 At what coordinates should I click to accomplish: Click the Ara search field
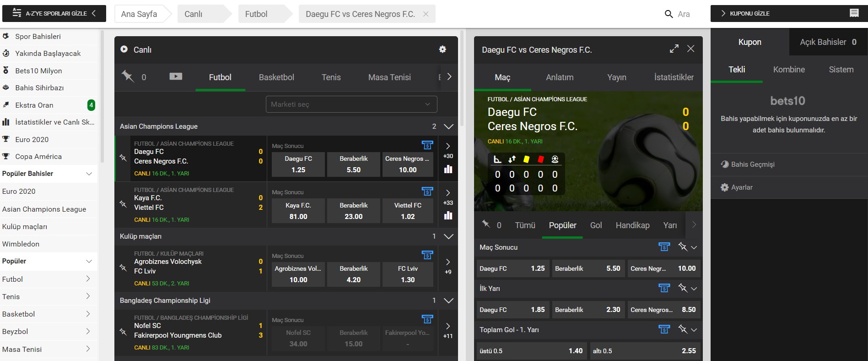(x=684, y=14)
